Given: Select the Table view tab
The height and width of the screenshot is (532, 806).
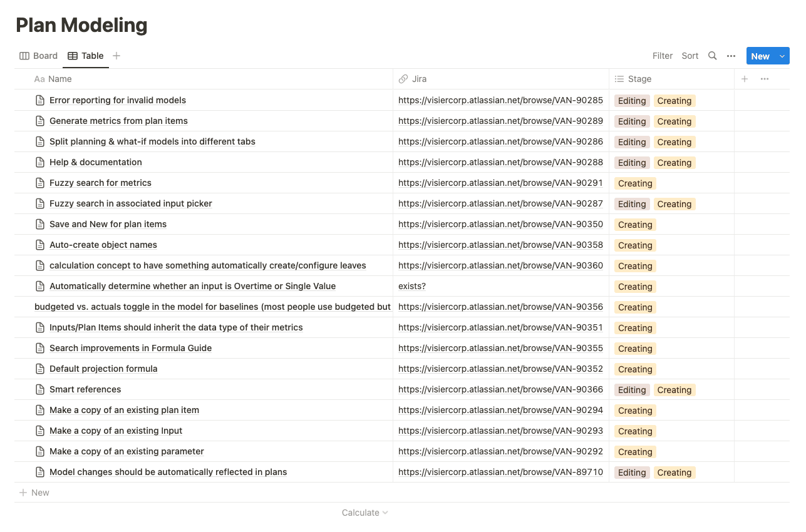Looking at the screenshot, I should (86, 56).
